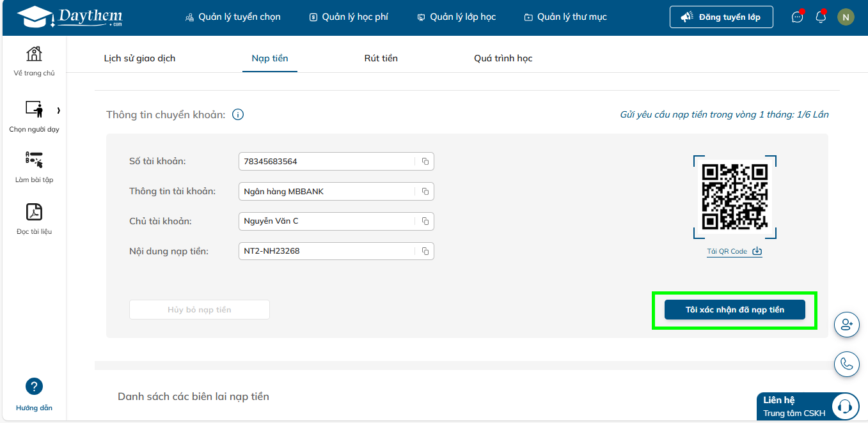
Task: Select the Nạp tiền tab
Action: tap(270, 58)
